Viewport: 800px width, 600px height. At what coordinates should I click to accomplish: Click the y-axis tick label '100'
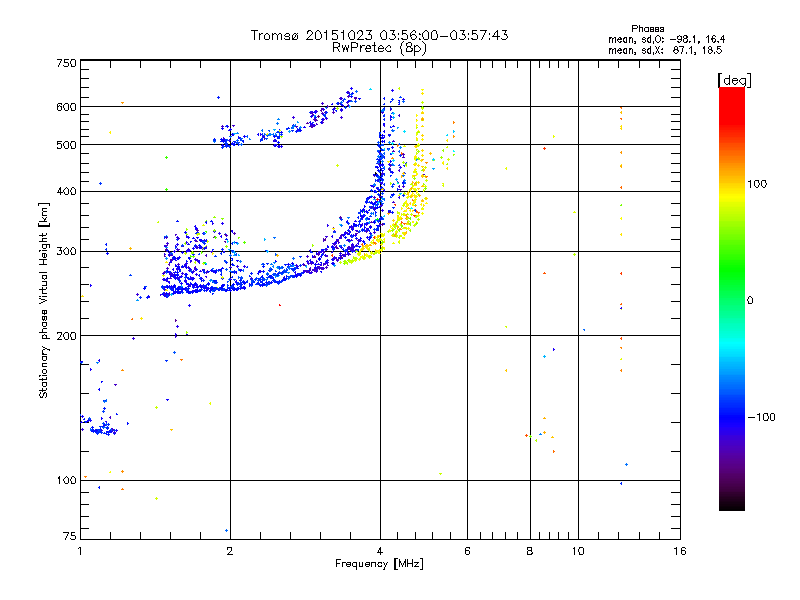[x=66, y=481]
